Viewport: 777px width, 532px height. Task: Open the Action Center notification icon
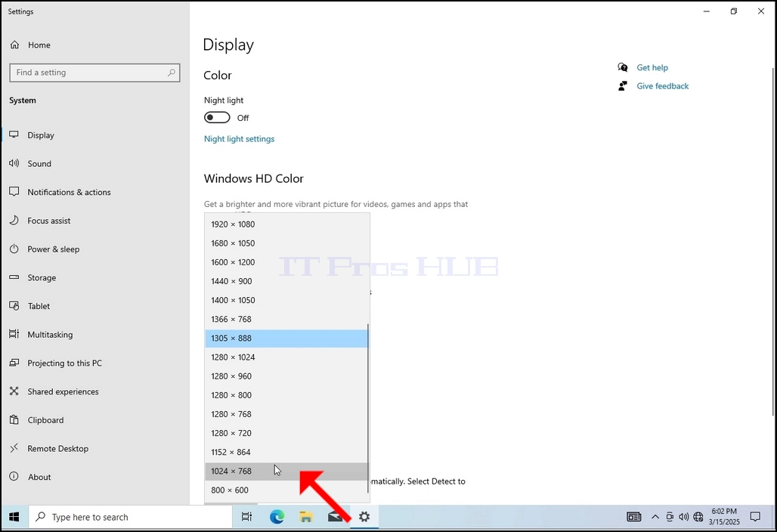755,517
